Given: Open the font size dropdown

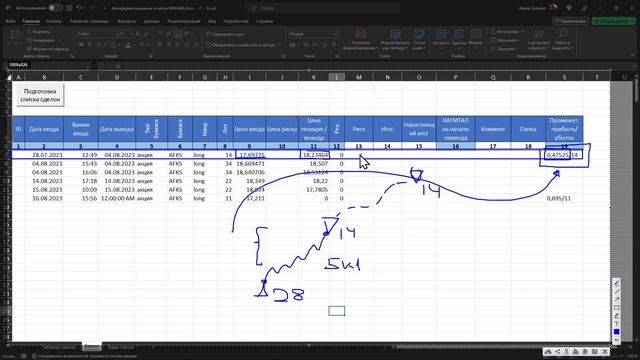Looking at the screenshot, I should [x=131, y=34].
